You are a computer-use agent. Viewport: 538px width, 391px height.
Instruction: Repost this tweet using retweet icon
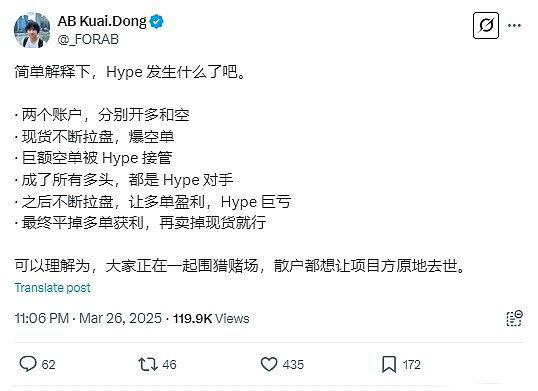tap(148, 364)
